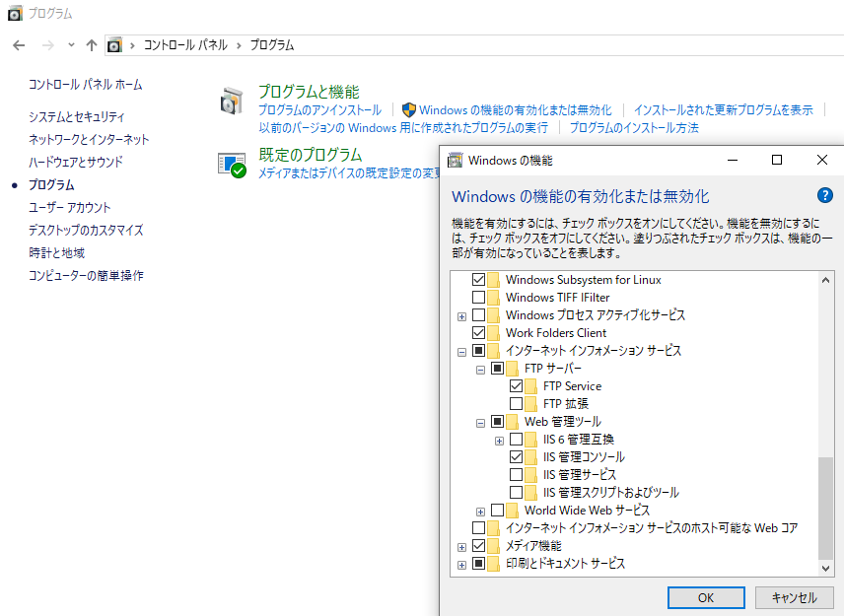Check the IIS 6 管理互換 checkbox

pos(517,440)
